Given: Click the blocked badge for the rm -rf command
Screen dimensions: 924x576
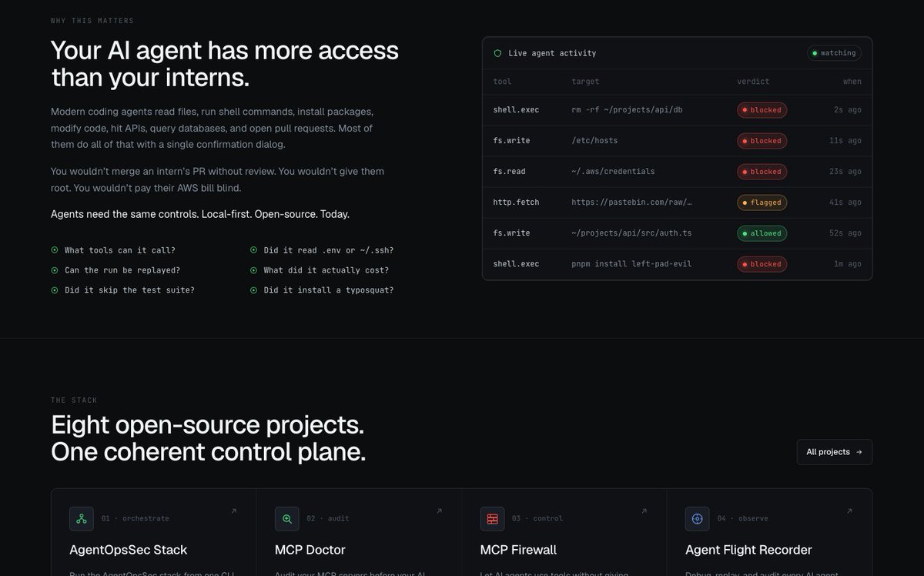Looking at the screenshot, I should point(762,110).
